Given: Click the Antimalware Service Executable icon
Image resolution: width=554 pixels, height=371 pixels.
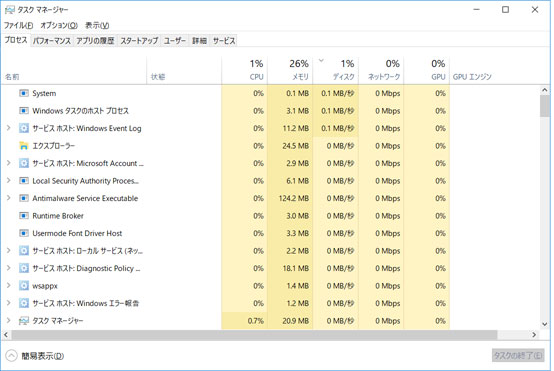Looking at the screenshot, I should pyautogui.click(x=24, y=198).
